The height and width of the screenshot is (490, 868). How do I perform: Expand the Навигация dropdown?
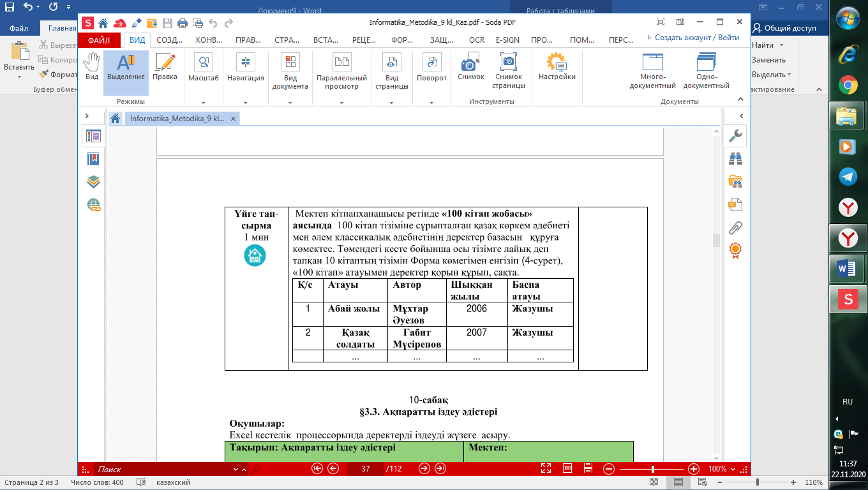[x=245, y=102]
